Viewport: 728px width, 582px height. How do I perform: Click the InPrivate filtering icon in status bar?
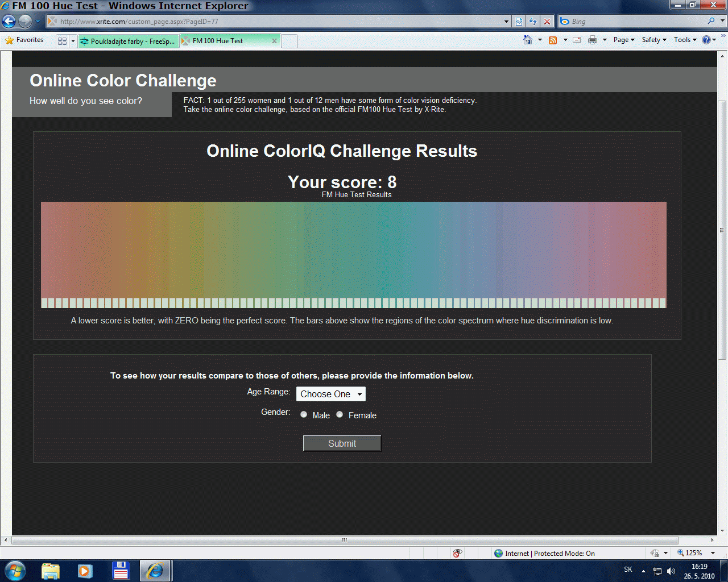458,553
